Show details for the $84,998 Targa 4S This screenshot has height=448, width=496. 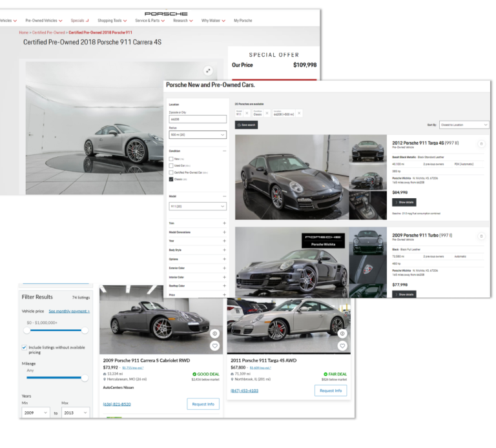[404, 202]
